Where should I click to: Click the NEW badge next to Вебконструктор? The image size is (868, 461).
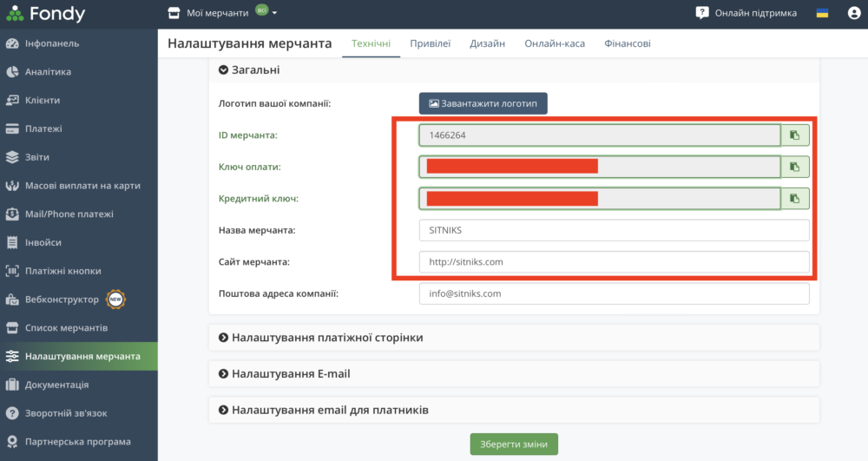click(115, 300)
